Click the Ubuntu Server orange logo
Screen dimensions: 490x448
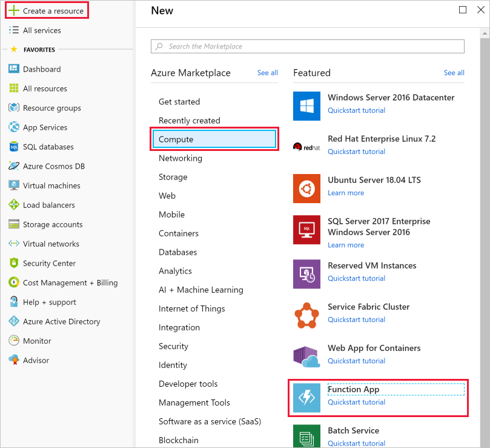(306, 189)
